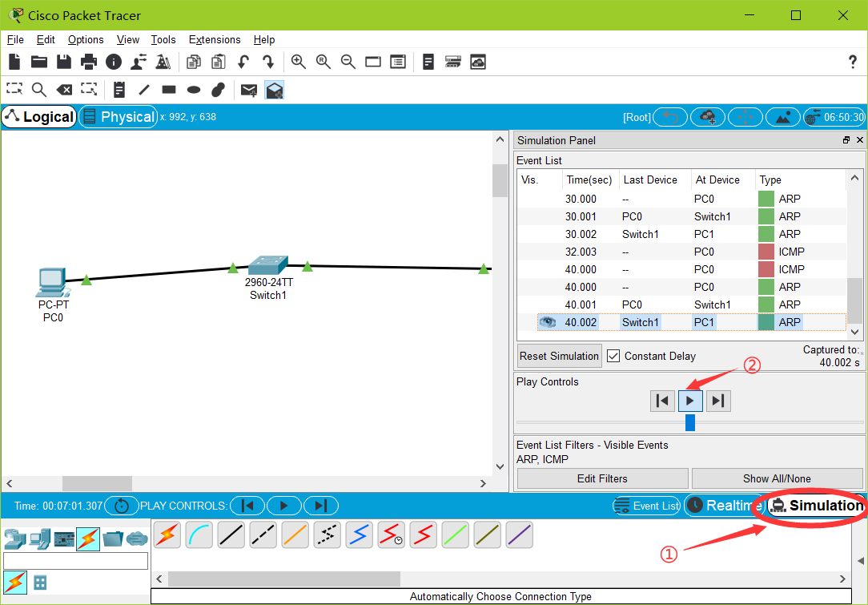Image resolution: width=868 pixels, height=605 pixels.
Task: Open the Options menu
Action: click(86, 39)
